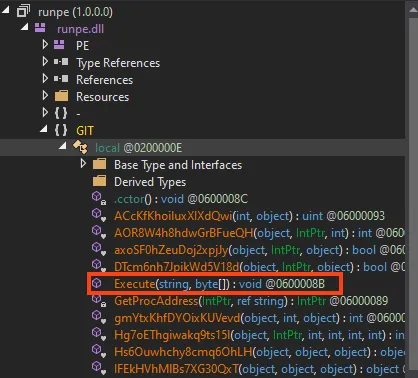Select the Derived Types node
The image size is (418, 378).
(x=150, y=182)
